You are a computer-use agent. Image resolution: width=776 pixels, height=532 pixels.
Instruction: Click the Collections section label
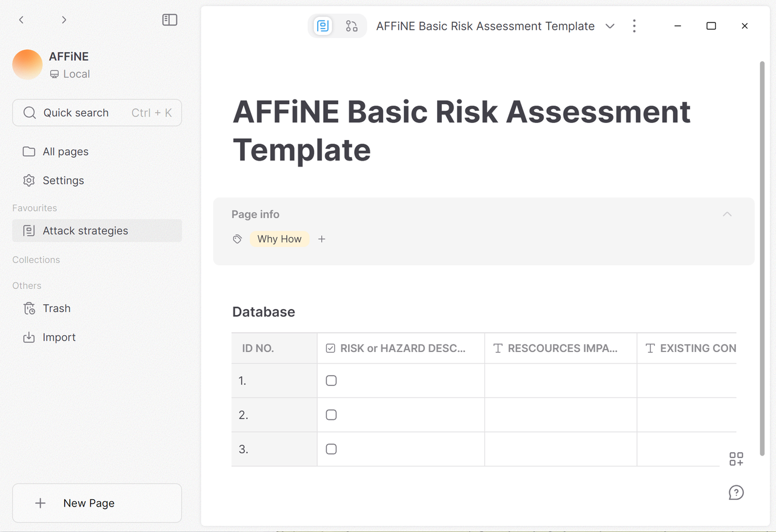tap(36, 260)
